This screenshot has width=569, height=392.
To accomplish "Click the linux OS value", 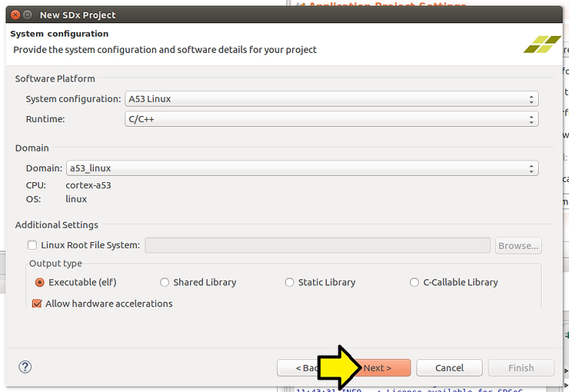I will [76, 199].
